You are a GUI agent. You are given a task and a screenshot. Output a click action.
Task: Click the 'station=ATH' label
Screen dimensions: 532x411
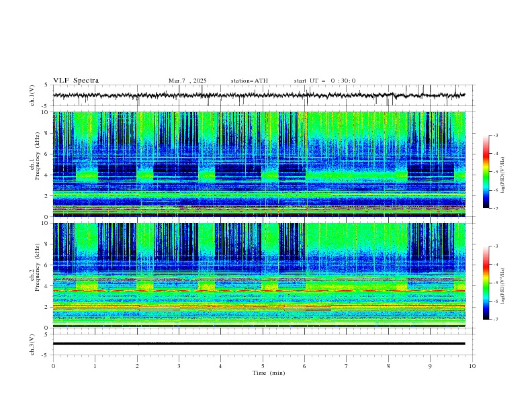click(249, 81)
